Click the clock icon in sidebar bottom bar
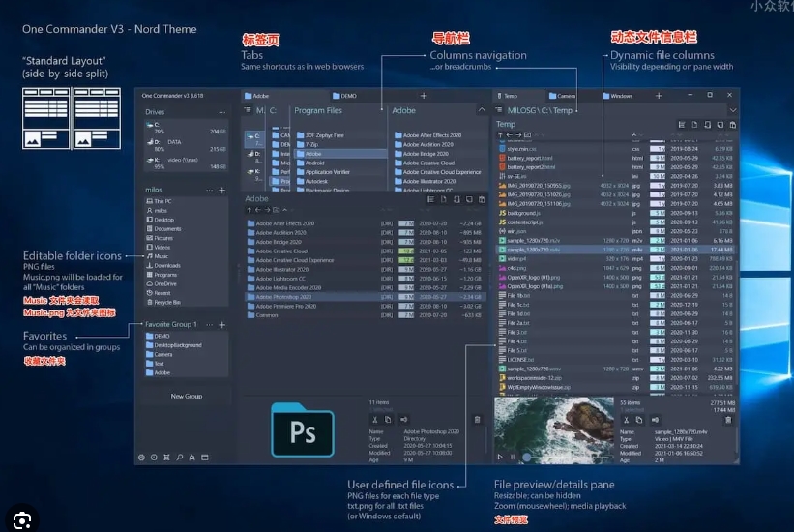Screen dimensions: 794x532 pos(154,457)
